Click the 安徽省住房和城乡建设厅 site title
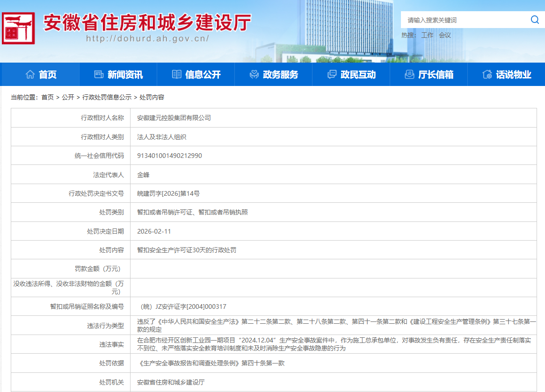 tap(147, 22)
